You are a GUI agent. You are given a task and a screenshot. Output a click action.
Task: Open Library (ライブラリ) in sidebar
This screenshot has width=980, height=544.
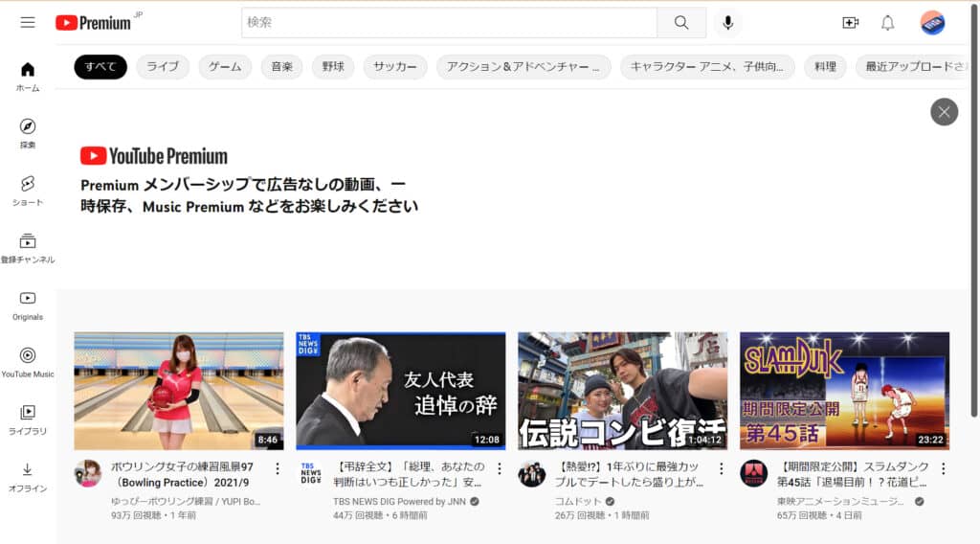pos(28,419)
